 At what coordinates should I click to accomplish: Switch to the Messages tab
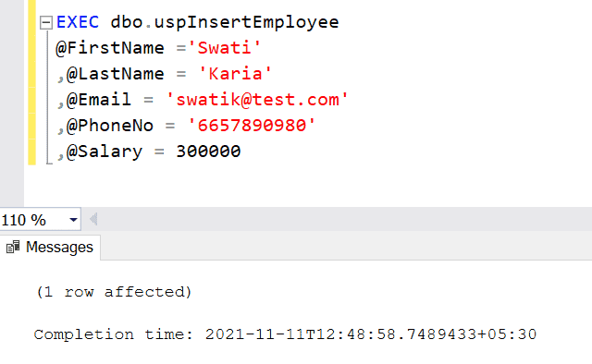point(50,248)
